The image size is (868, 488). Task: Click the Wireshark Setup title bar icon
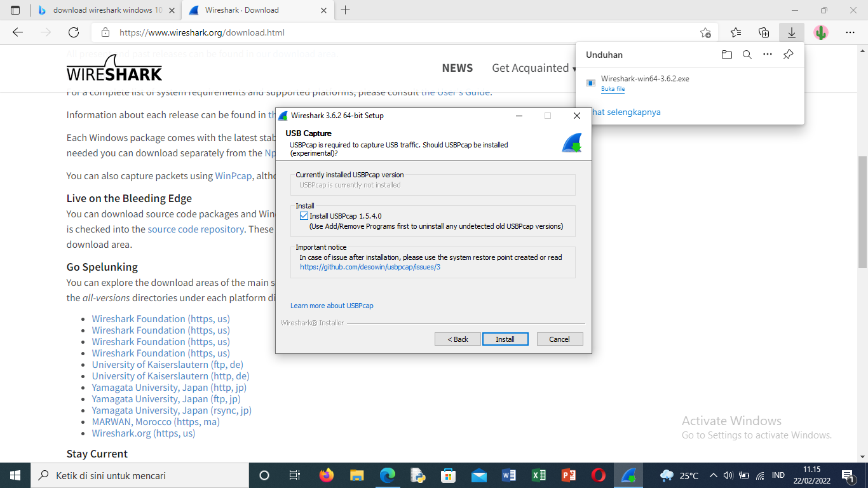pyautogui.click(x=283, y=116)
